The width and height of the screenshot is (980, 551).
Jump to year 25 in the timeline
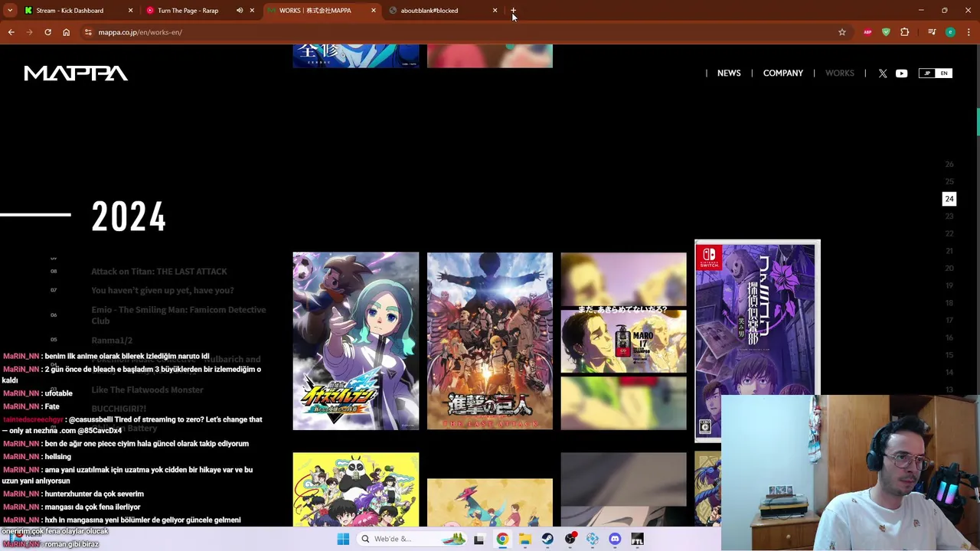(x=949, y=182)
